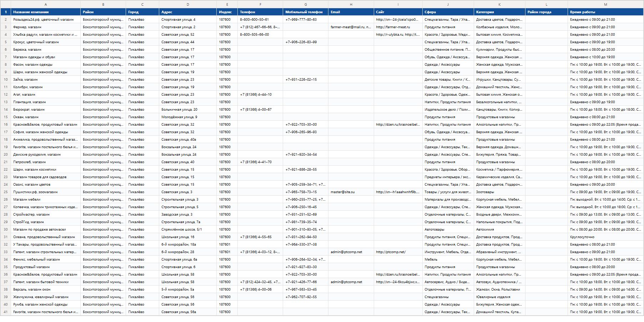Select cell 'Березка, магазин'
Screen dimensions: 644x322
(x=46, y=50)
